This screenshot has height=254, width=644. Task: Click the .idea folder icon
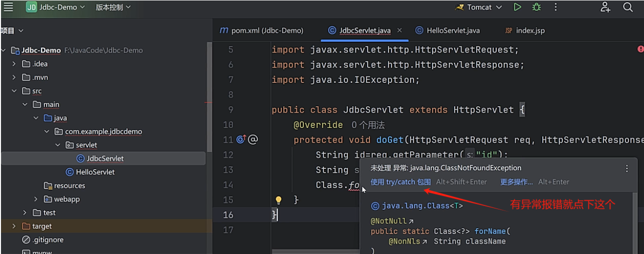[x=26, y=64]
